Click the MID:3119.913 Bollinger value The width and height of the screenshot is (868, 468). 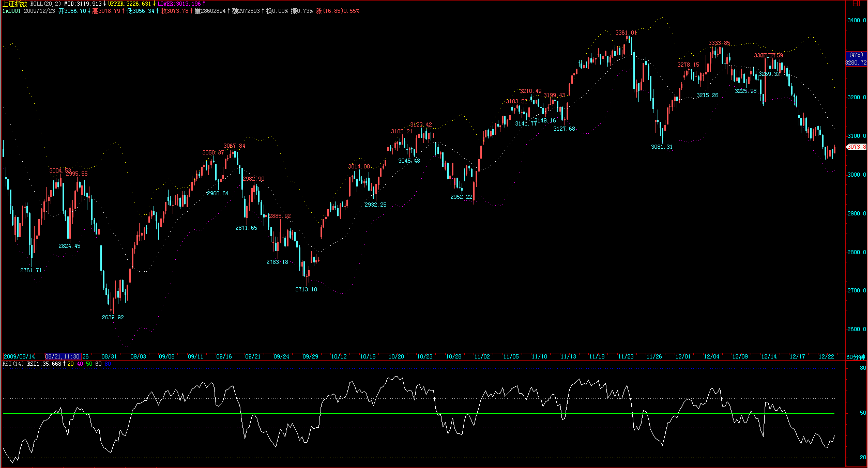pos(83,4)
